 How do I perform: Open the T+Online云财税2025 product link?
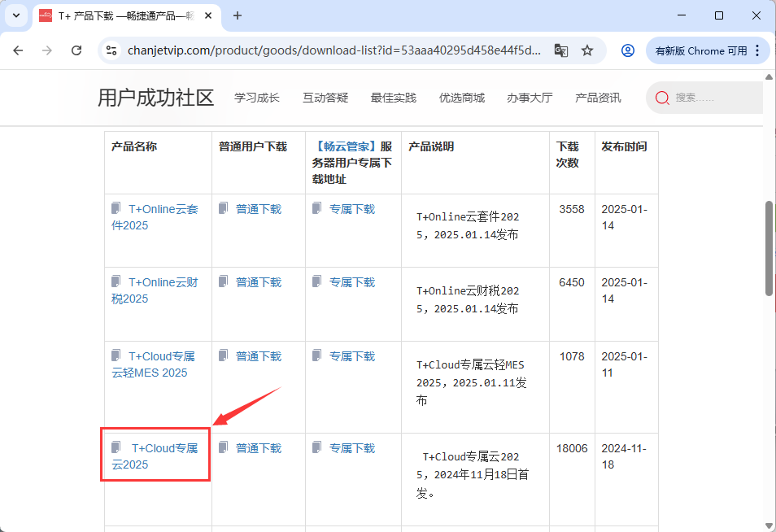155,290
